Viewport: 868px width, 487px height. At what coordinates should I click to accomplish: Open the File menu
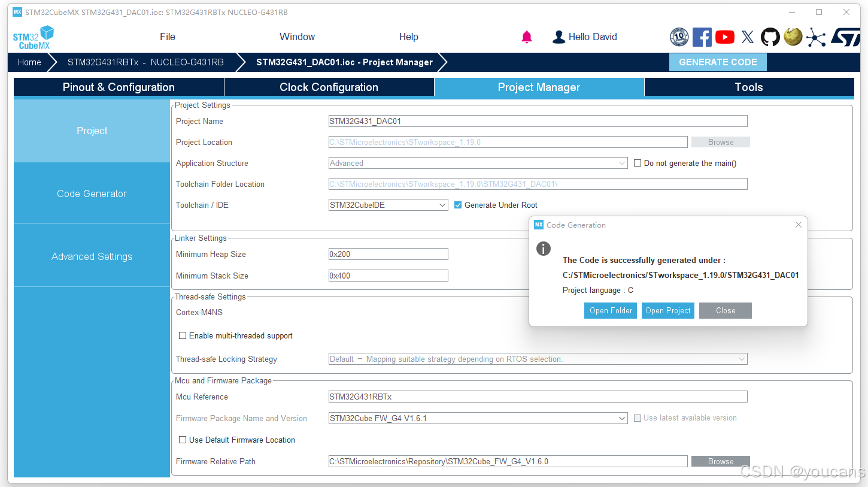(x=168, y=37)
